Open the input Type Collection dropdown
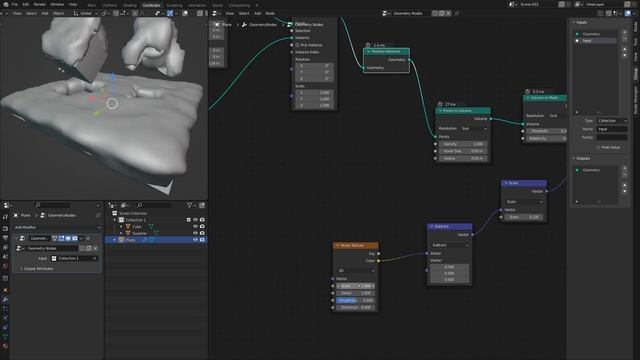The width and height of the screenshot is (640, 360). [612, 121]
